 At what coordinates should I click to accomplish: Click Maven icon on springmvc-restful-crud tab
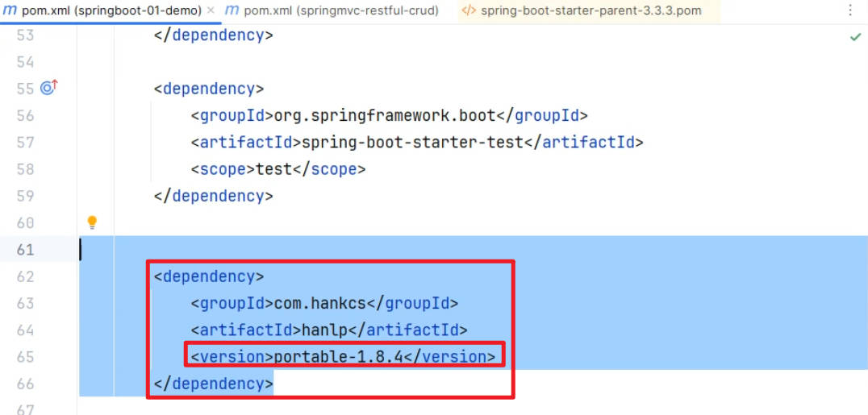pyautogui.click(x=232, y=10)
